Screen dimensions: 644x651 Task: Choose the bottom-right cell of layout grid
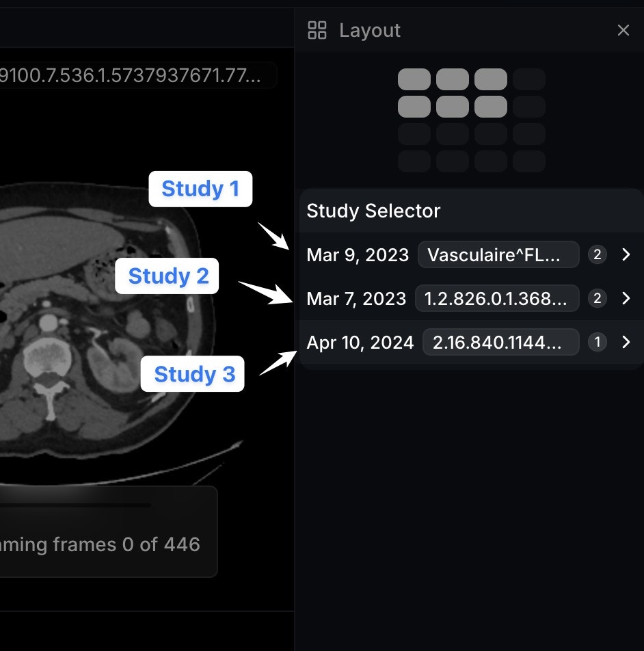tap(529, 161)
